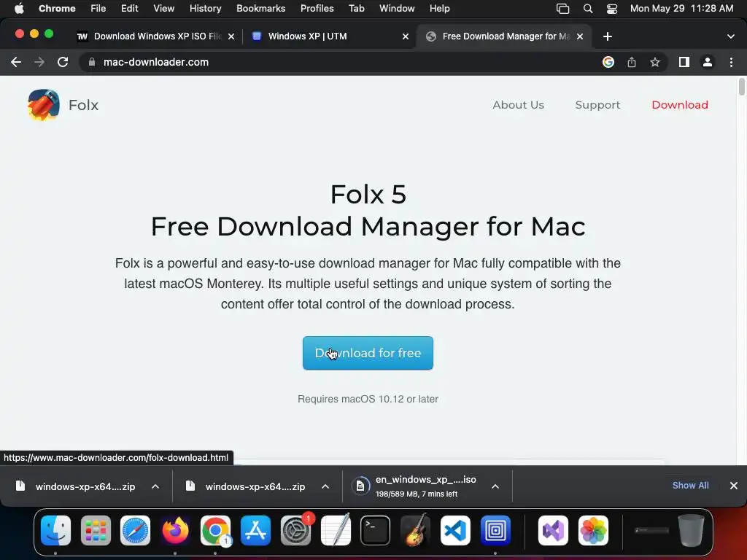Open the Support link
This screenshot has height=560, width=747.
[x=597, y=105]
